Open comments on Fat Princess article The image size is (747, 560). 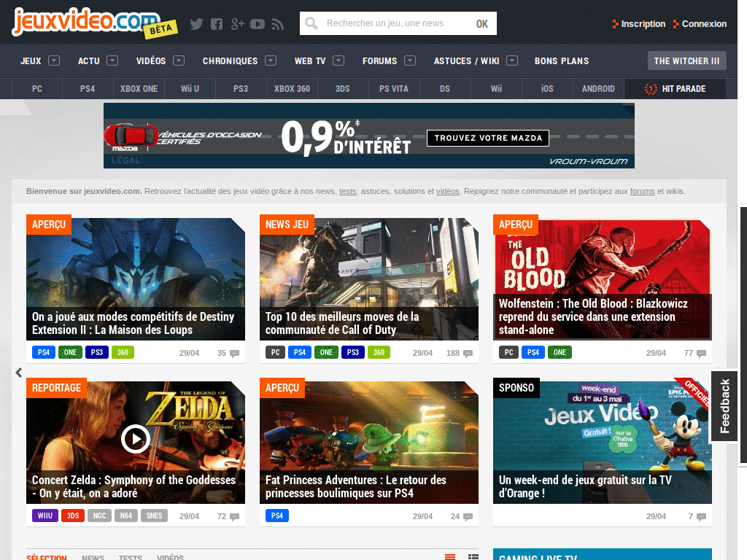click(462, 516)
